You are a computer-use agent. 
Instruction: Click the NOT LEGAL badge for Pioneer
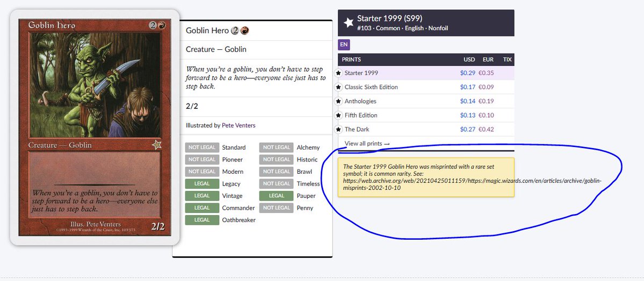(201, 160)
